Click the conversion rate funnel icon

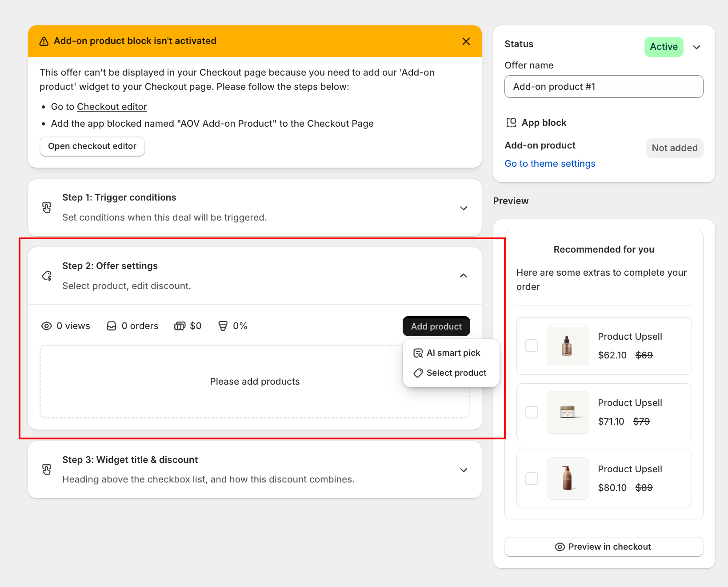click(x=223, y=326)
